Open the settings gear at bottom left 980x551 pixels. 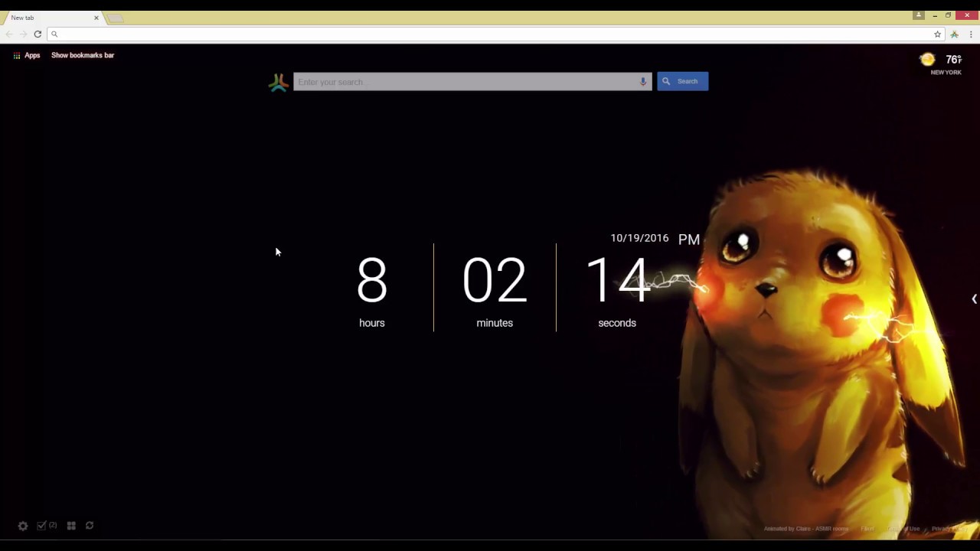tap(23, 526)
